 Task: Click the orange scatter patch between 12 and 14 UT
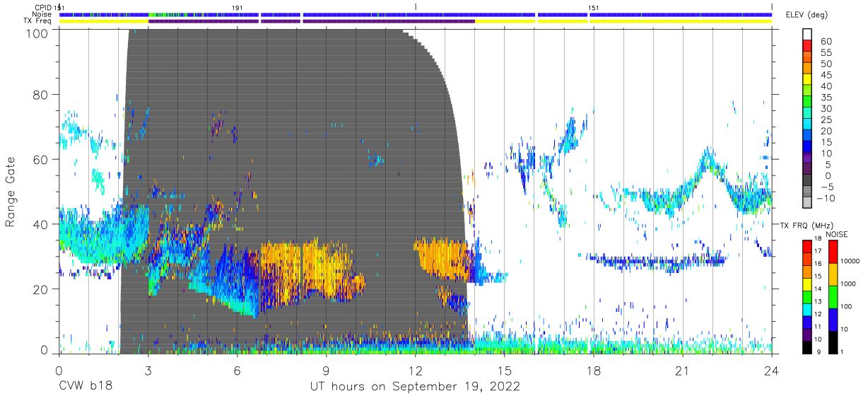click(443, 258)
